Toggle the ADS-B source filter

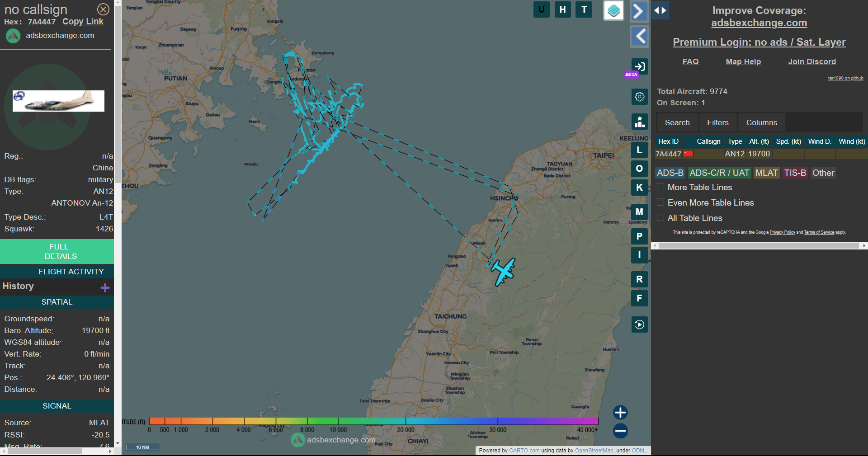click(670, 173)
